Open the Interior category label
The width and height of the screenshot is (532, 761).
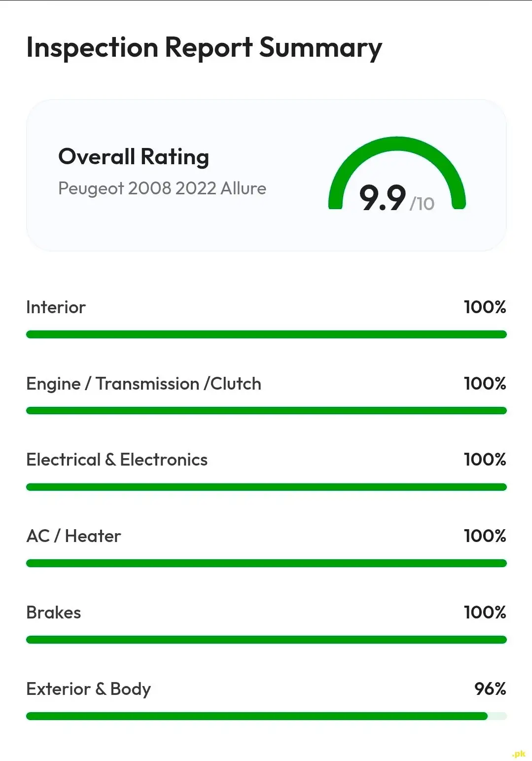(56, 307)
